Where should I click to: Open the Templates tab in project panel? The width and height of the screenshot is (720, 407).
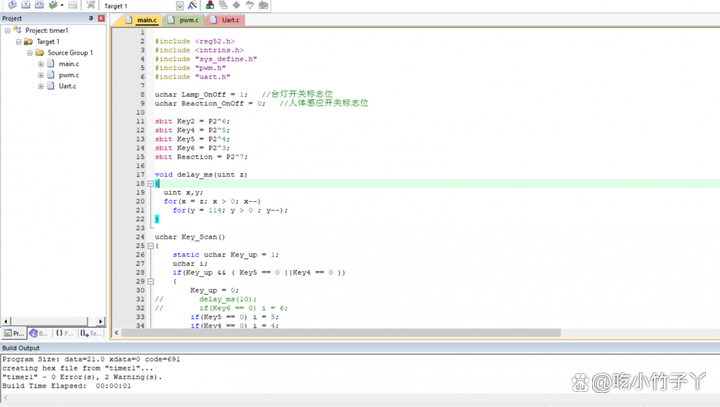click(91, 333)
